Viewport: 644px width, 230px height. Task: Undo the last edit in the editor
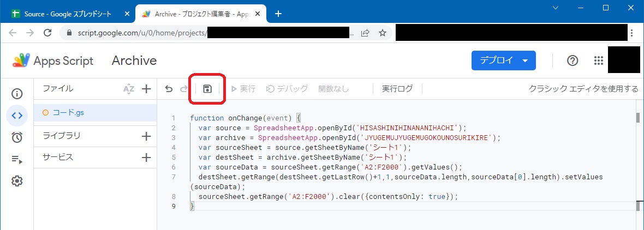[x=169, y=88]
